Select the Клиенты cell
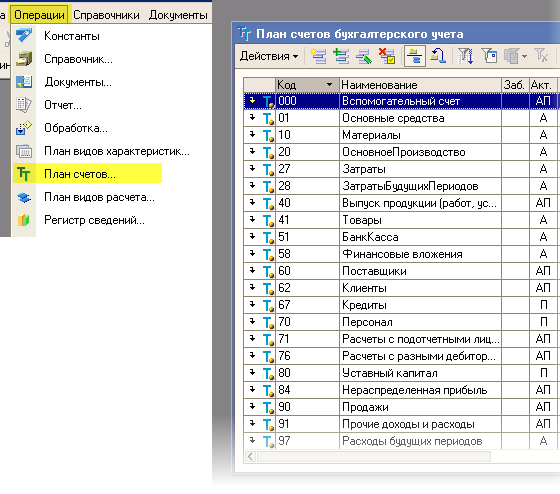560x494 pixels. (x=420, y=288)
